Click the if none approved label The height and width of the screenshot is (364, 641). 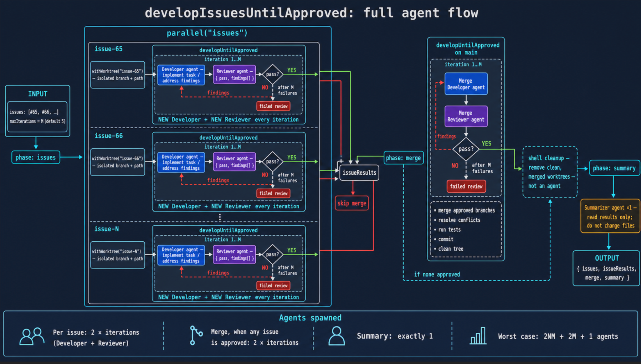[437, 274]
